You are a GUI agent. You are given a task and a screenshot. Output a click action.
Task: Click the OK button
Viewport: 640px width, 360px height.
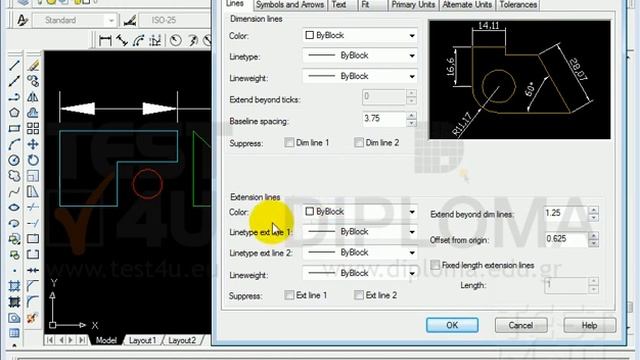(452, 325)
